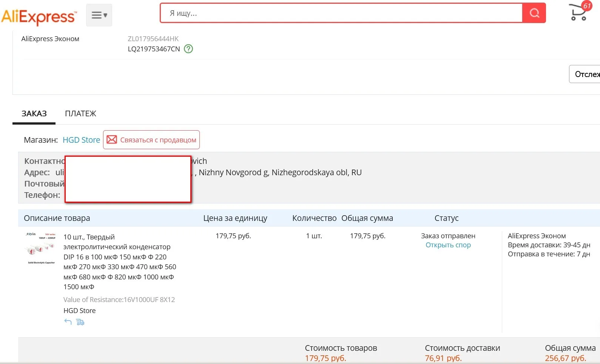
Task: Select tracking number LQ219753467CN
Action: tap(154, 49)
